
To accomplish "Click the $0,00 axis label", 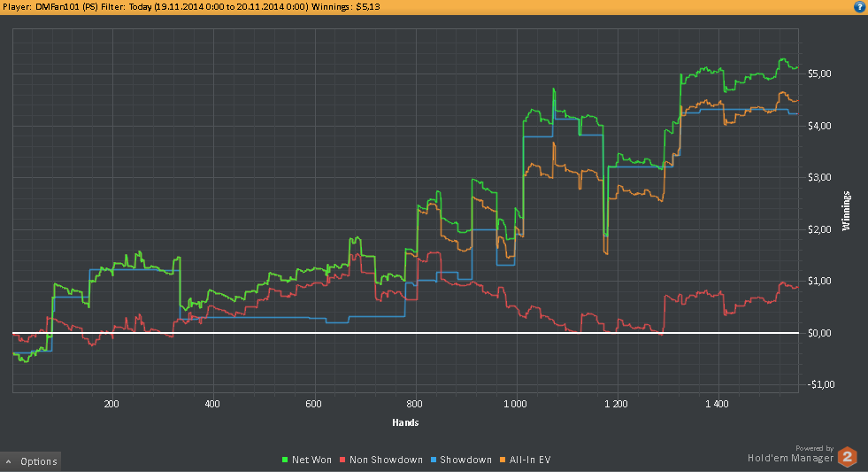I will click(819, 333).
